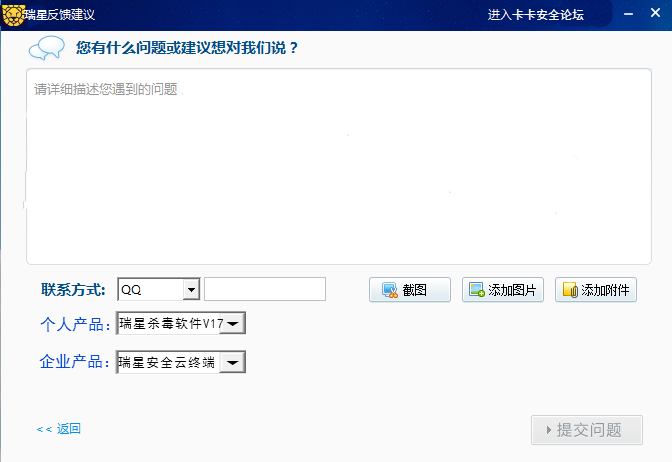Click the 添加附件 add attachment button

click(x=596, y=290)
